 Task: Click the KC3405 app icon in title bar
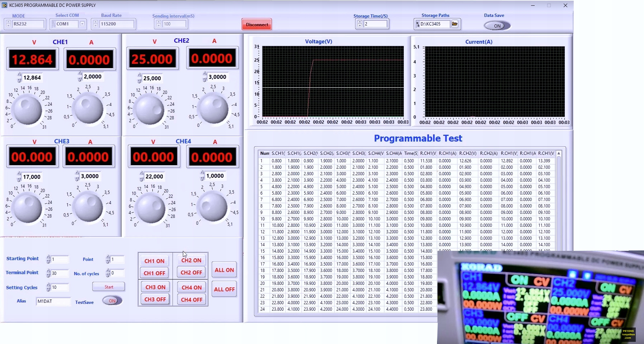(4, 5)
